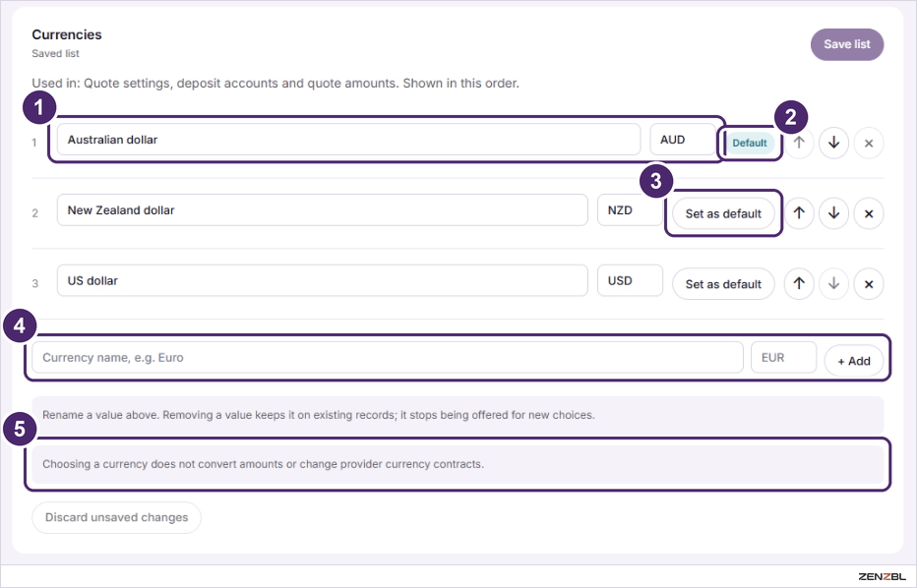Move US dollar up one position
The height and width of the screenshot is (588, 917).
pos(799,284)
